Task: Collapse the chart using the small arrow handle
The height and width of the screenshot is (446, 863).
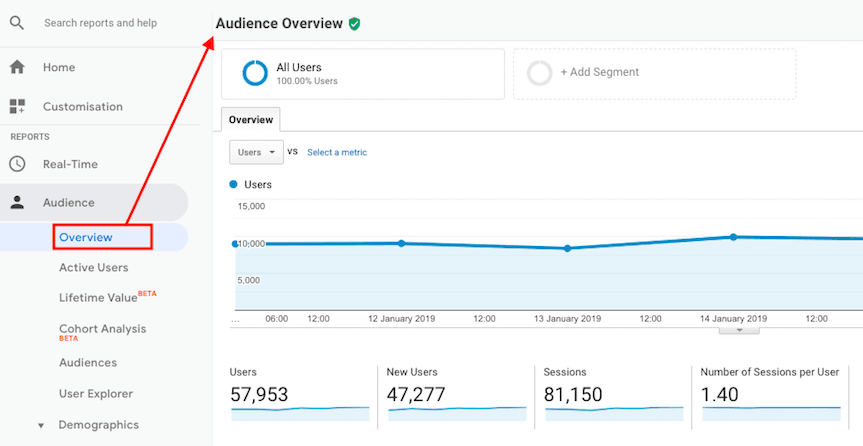Action: pyautogui.click(x=739, y=329)
